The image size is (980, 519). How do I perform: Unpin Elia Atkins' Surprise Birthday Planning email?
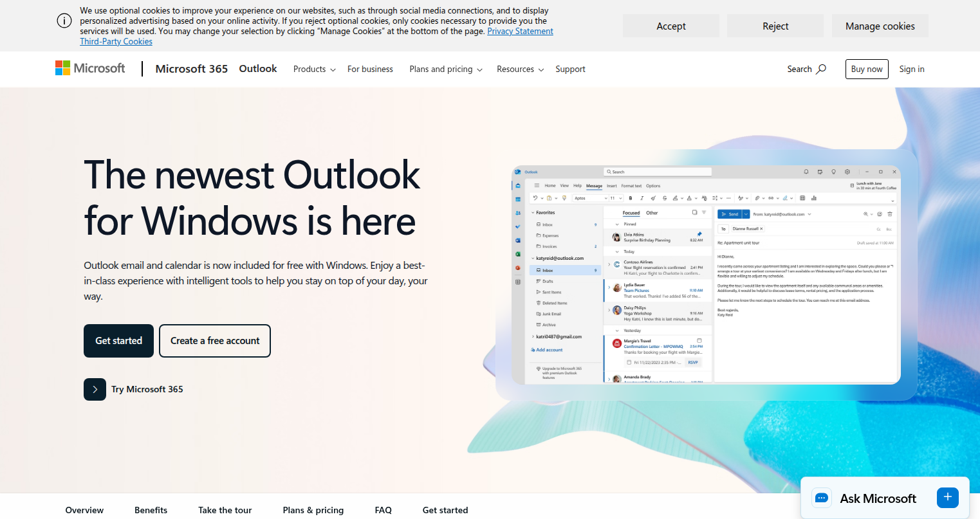pos(699,234)
